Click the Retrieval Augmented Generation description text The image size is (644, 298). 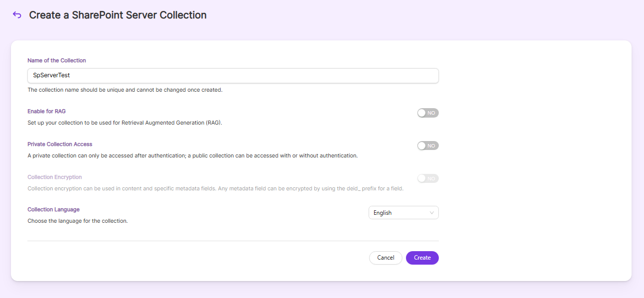pyautogui.click(x=125, y=123)
